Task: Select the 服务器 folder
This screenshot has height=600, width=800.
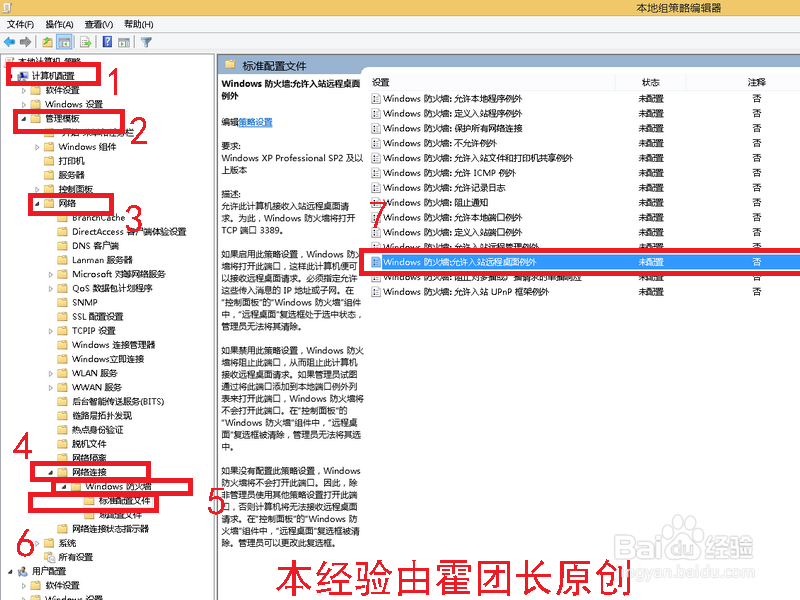Action: (x=71, y=175)
